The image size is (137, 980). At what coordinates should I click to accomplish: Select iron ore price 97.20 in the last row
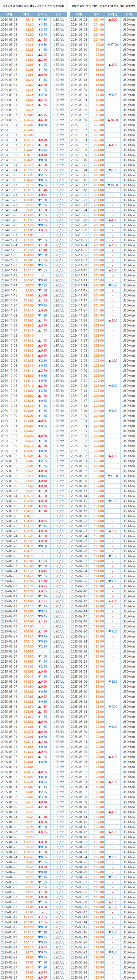point(29,977)
